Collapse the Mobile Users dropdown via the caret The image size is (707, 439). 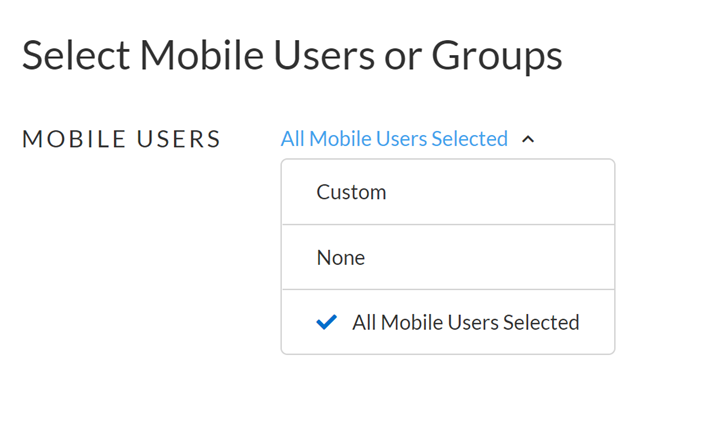click(x=528, y=139)
